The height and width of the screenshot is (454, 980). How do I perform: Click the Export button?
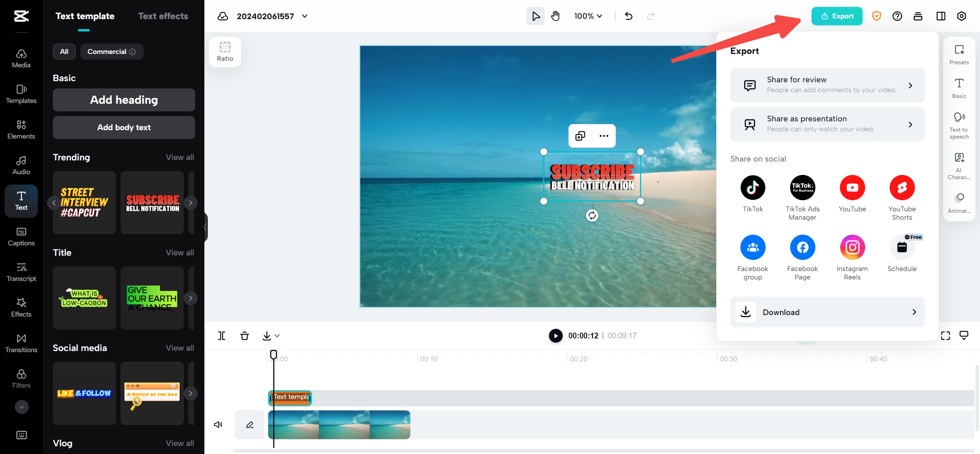[x=837, y=16]
